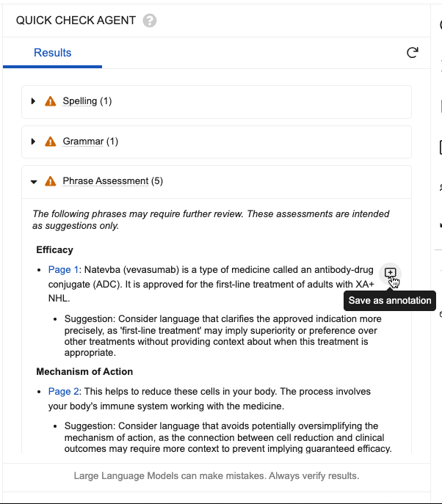Refresh the Quick Check results
Screen dimensions: 442x504
413,53
